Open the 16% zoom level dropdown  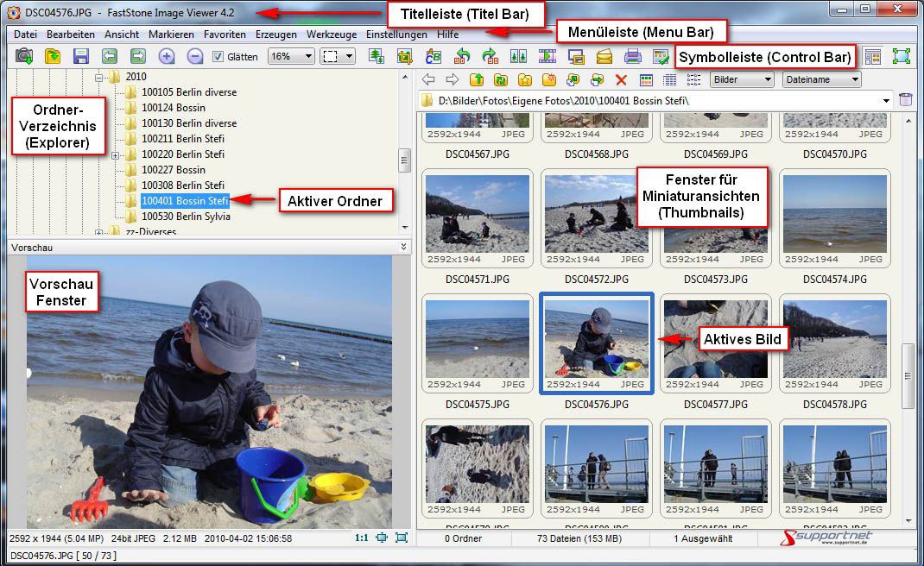click(x=291, y=56)
